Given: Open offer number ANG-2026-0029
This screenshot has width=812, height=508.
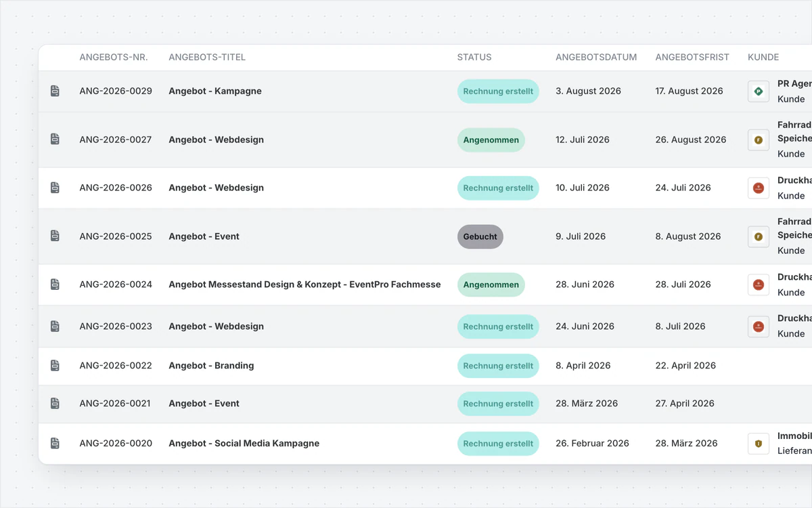Looking at the screenshot, I should coord(116,91).
